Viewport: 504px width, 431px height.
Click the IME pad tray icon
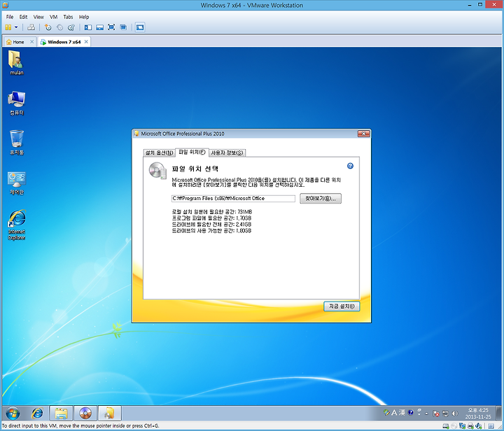coord(386,412)
